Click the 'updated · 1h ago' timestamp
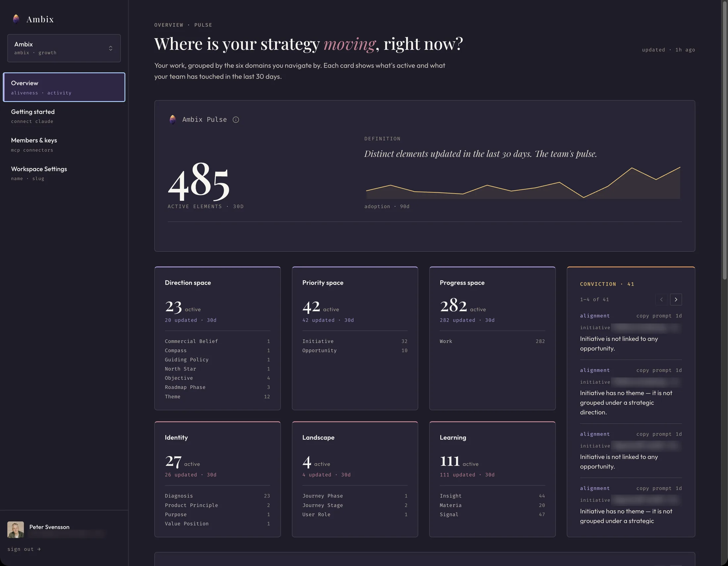 [x=668, y=50]
